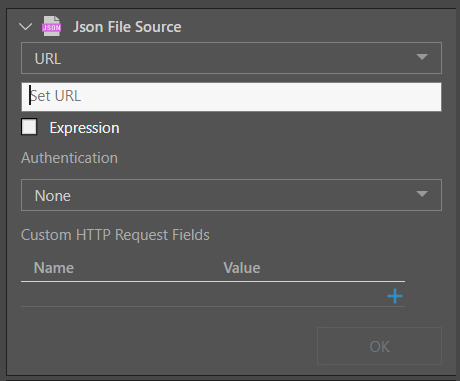Click the Authentication section label
This screenshot has height=381, width=460.
(x=69, y=158)
